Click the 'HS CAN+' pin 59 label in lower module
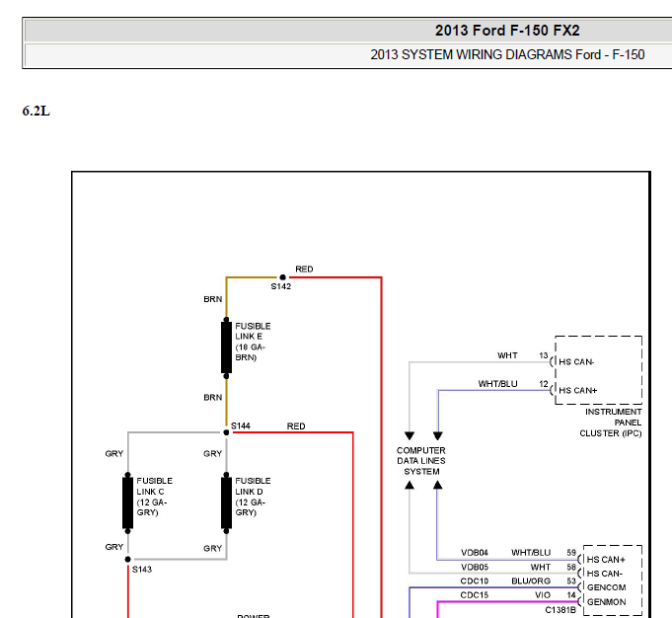672x618 pixels. pos(606,560)
